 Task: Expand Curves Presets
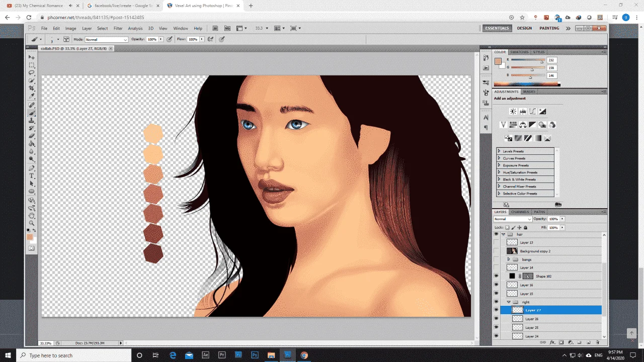pos(499,158)
